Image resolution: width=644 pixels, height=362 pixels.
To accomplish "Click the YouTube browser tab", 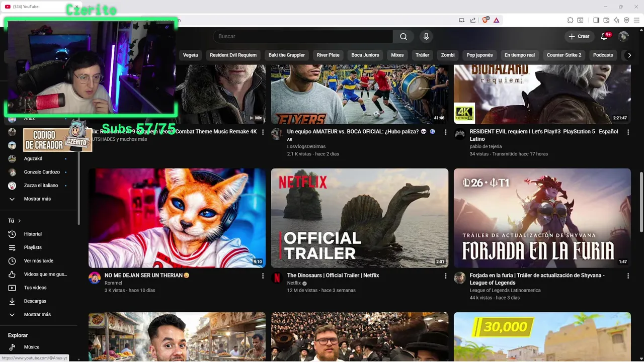I will pos(40,7).
